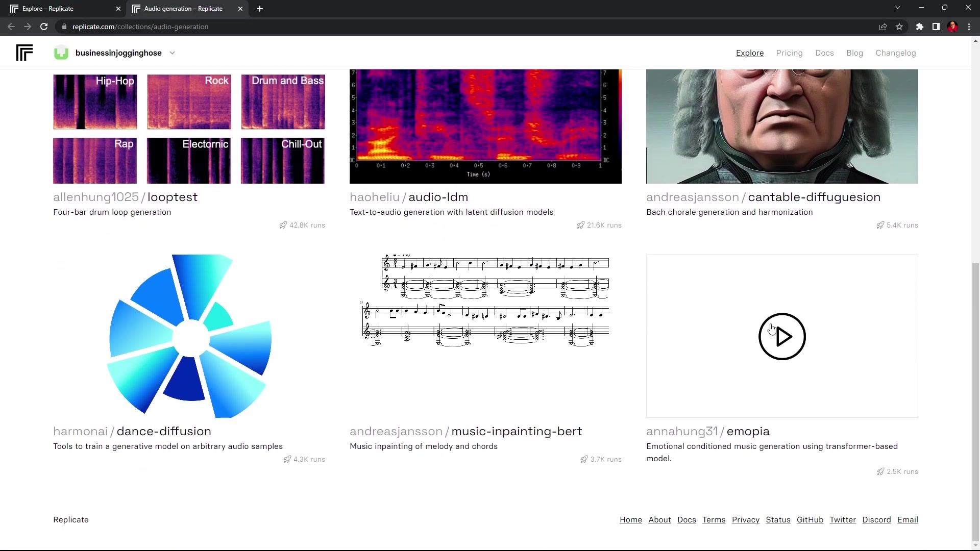This screenshot has height=551, width=980.
Task: Bookmark this page with star icon
Action: coord(899,27)
